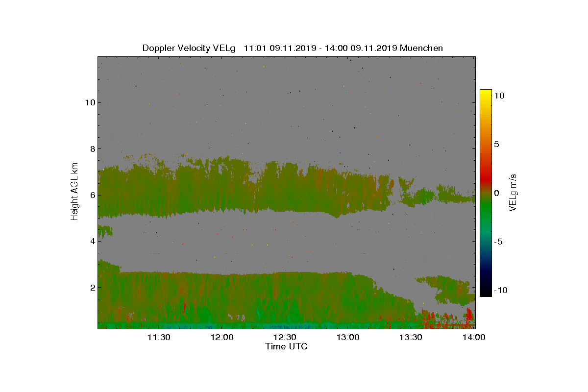Click the height label '10'
This screenshot has height=392, width=588.
pos(89,102)
